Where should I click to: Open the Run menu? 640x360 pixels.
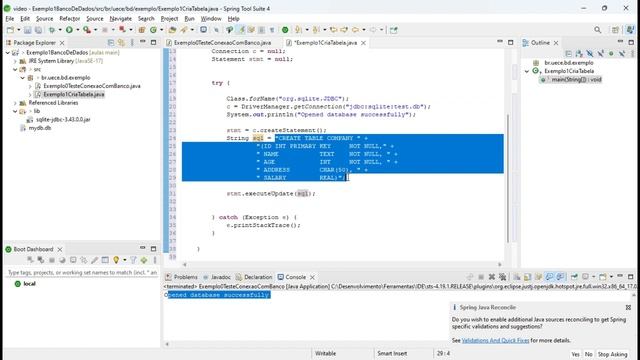point(189,18)
